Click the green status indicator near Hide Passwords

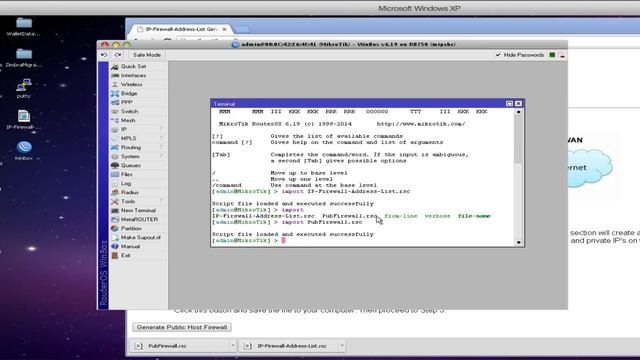(552, 55)
